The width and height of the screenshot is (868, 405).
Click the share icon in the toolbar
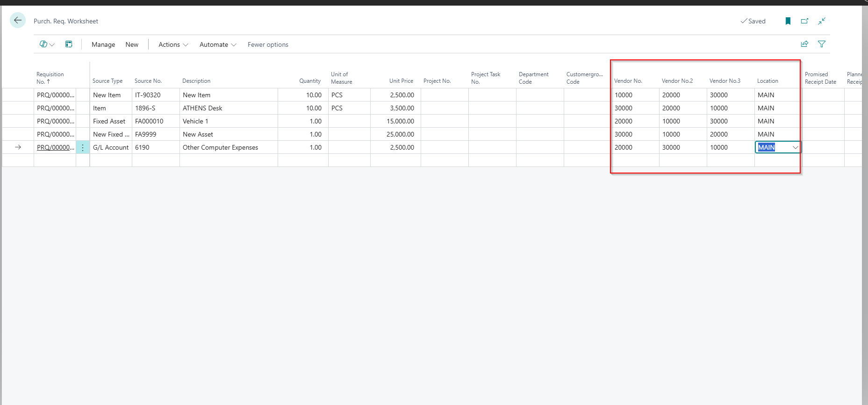(804, 44)
